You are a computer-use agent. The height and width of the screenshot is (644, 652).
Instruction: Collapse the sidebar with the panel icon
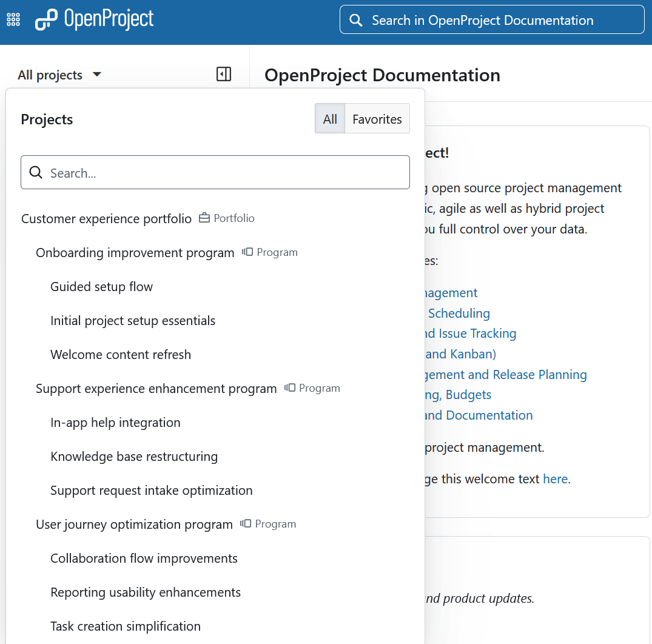[224, 75]
